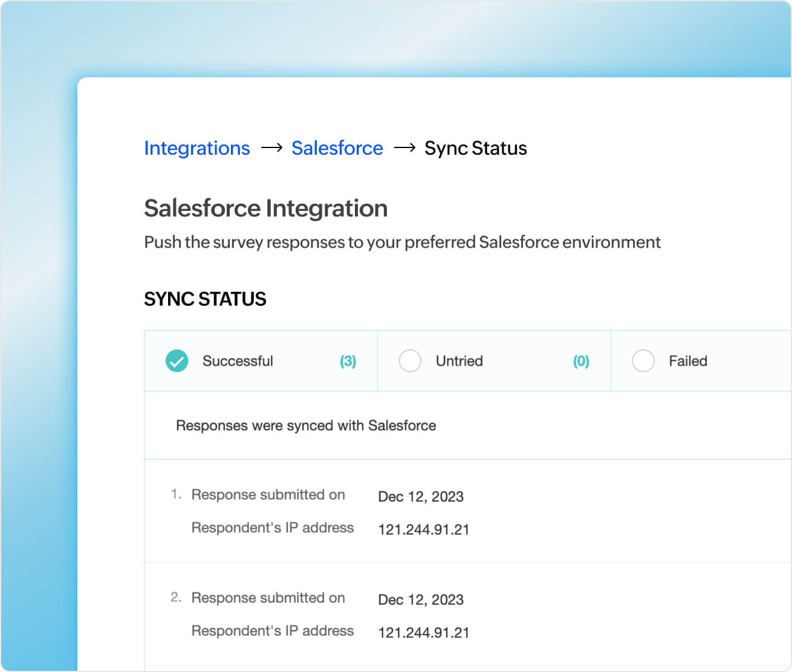Click the green checkmark icon beside Successful
Viewport: 792px width, 672px height.
(176, 361)
